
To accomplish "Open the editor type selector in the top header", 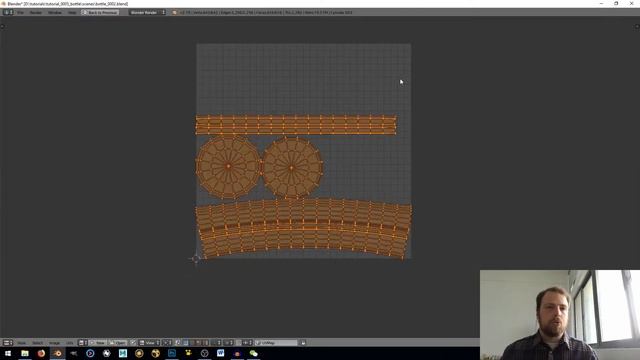I will [8, 12].
